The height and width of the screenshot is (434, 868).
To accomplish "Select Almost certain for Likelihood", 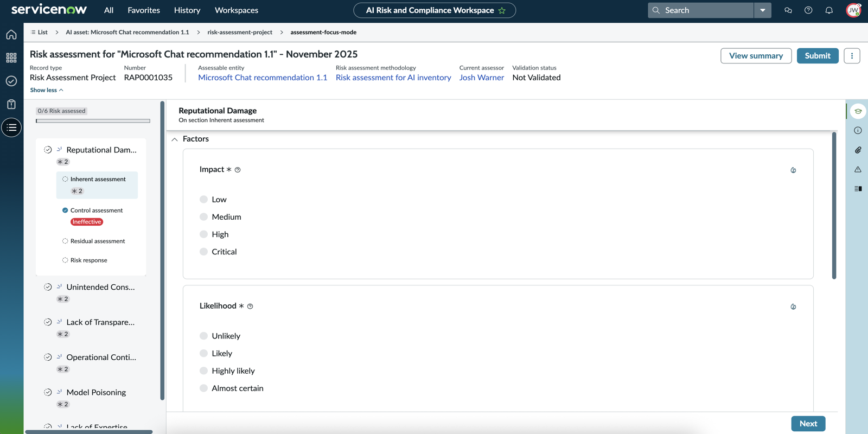I will [x=203, y=388].
